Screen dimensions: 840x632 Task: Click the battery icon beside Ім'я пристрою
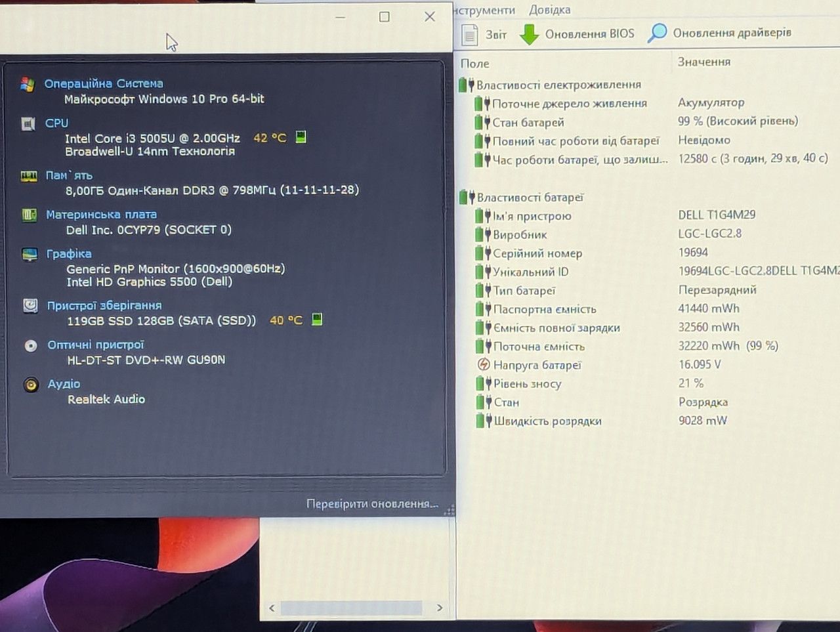pyautogui.click(x=484, y=215)
